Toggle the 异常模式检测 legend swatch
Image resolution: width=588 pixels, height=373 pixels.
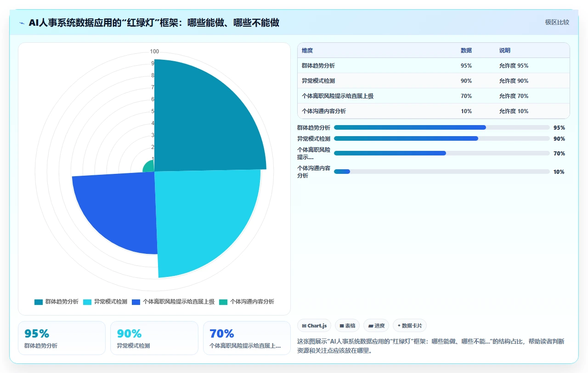coord(87,302)
